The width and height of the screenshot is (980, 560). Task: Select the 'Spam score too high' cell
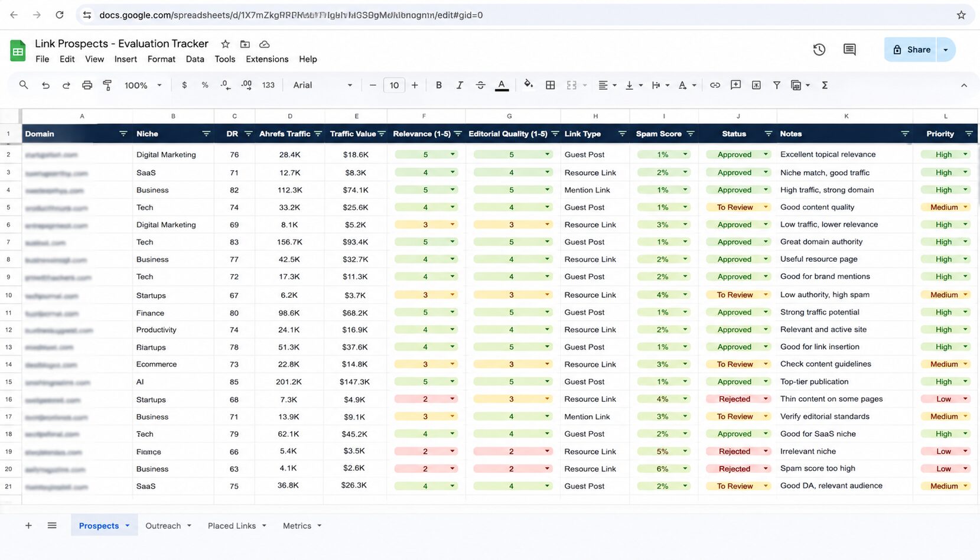(x=845, y=468)
